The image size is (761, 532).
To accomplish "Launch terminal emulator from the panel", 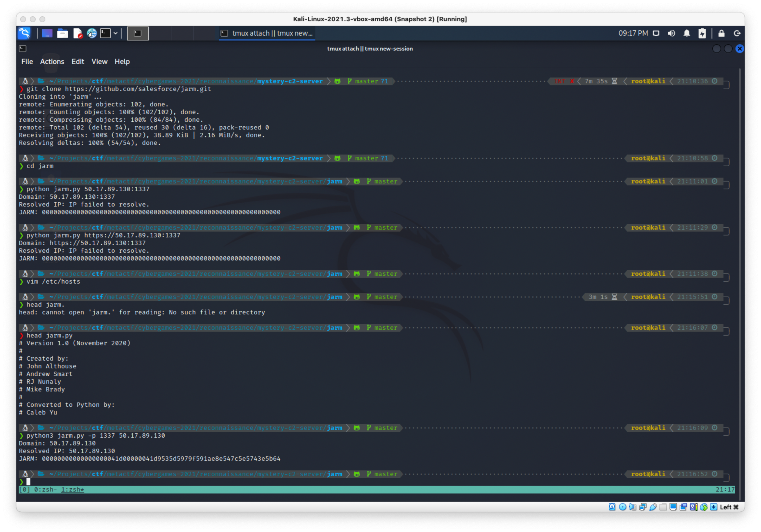I will tap(105, 33).
